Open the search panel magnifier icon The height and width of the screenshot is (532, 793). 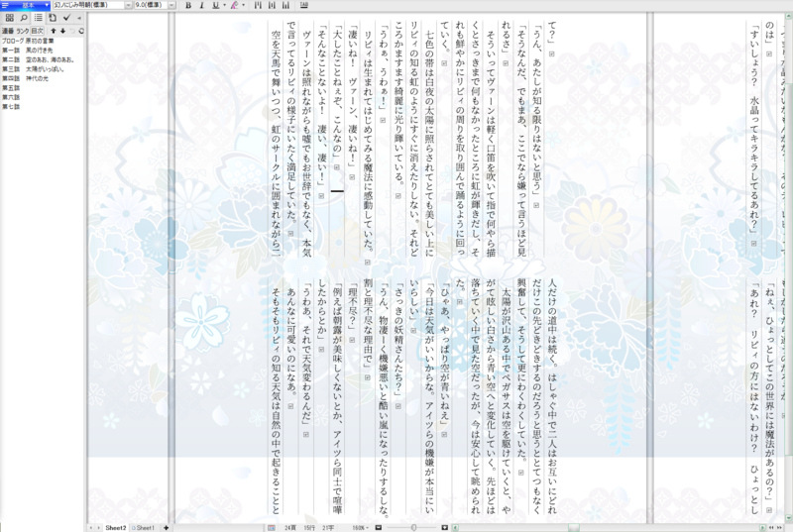coord(23,18)
